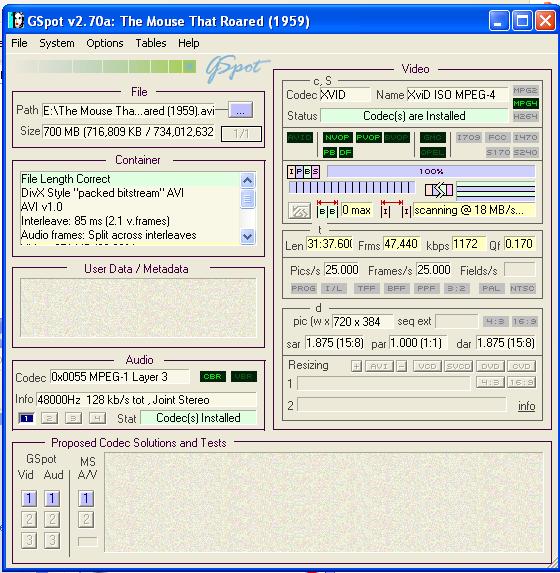Click the GSpot logo
560x573 pixels.
(237, 68)
